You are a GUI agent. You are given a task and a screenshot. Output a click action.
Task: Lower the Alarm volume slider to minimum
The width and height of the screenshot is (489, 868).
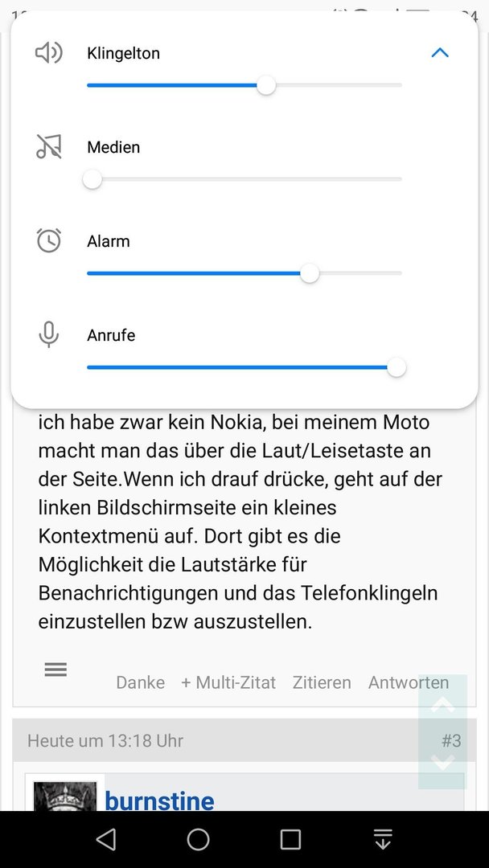pos(88,273)
